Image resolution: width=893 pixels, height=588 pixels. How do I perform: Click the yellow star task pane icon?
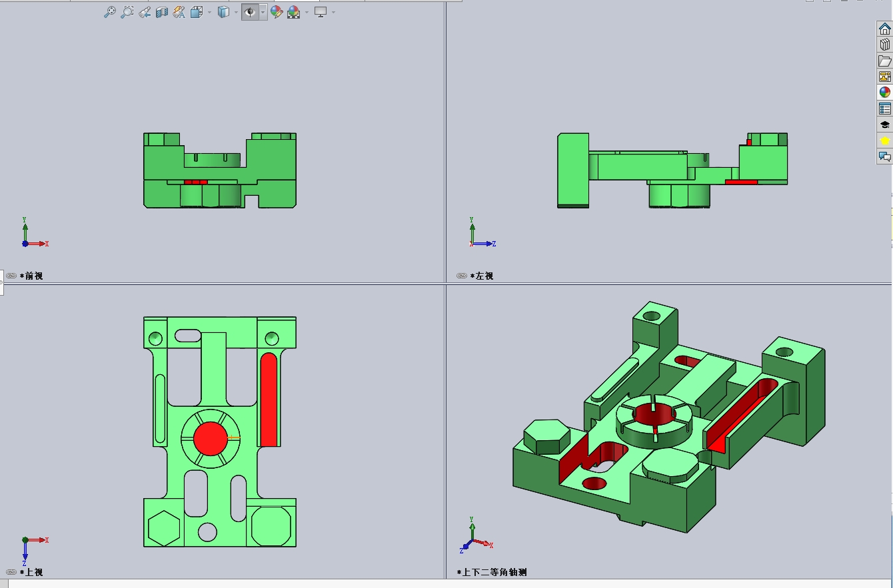coord(885,141)
